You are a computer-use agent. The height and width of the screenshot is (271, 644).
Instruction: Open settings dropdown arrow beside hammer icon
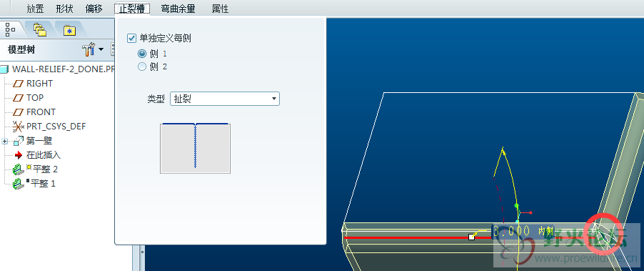101,50
